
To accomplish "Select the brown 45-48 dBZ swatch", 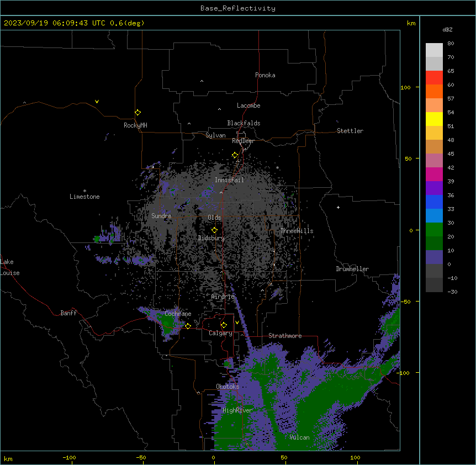I will click(434, 146).
